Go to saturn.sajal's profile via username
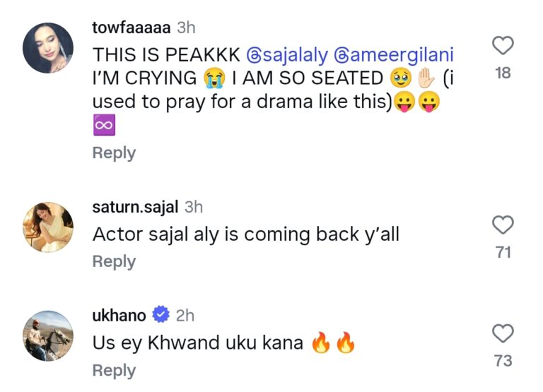Screen dimensions: 543x392 (135, 207)
